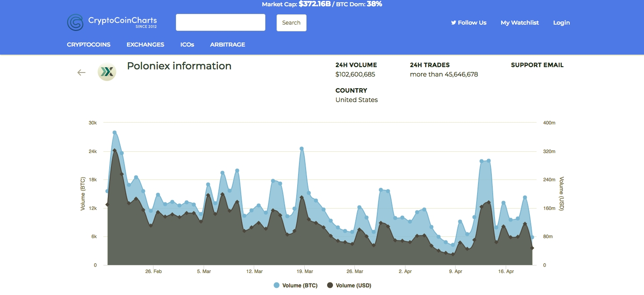Image resolution: width=644 pixels, height=295 pixels.
Task: Click the Volume (USD) axis title
Action: [x=561, y=194]
